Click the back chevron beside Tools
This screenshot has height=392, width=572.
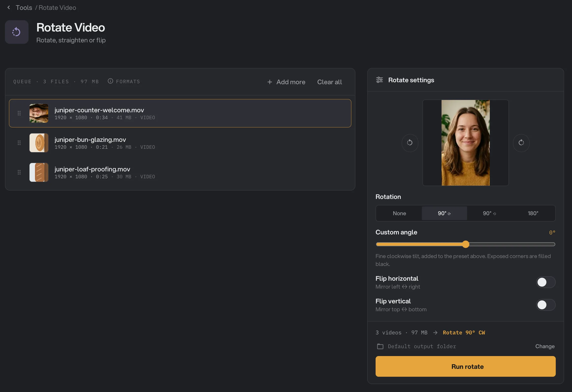point(9,8)
